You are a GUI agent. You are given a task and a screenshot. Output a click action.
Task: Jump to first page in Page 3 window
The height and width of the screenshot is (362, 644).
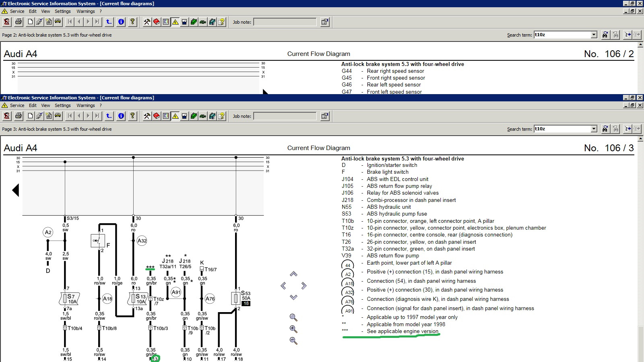70,116
